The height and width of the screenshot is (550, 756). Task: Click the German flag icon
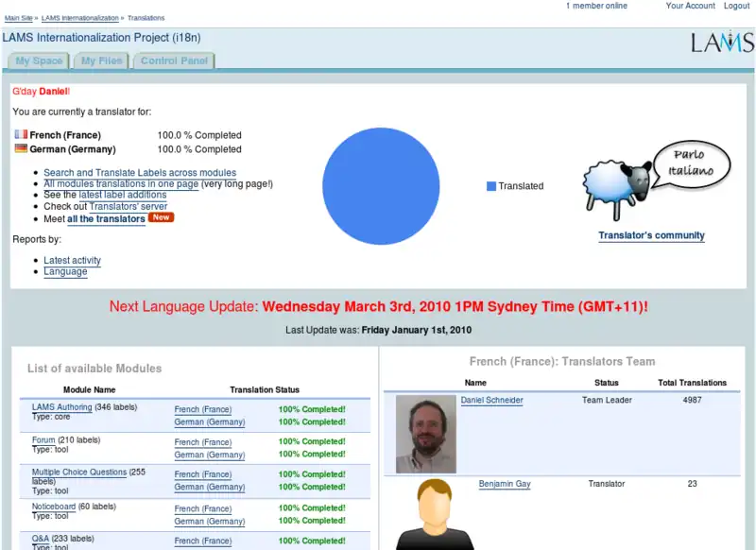pyautogui.click(x=21, y=149)
